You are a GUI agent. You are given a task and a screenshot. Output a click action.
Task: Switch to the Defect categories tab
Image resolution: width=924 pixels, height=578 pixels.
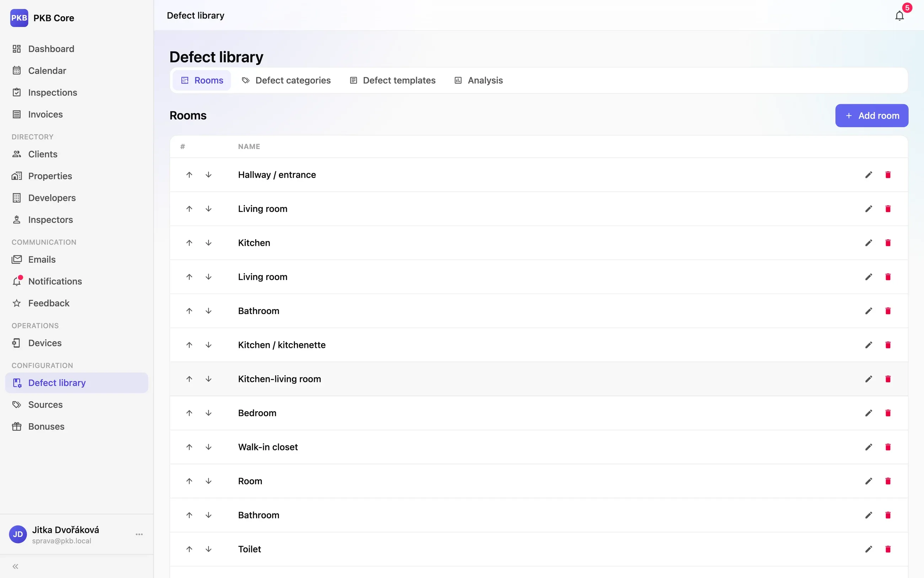coord(286,80)
